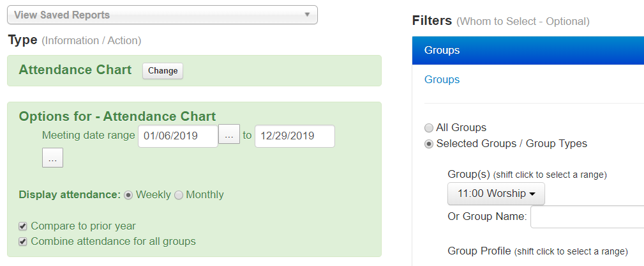
Task: Expand the 11:00 Worship group dropdown
Action: pos(496,194)
